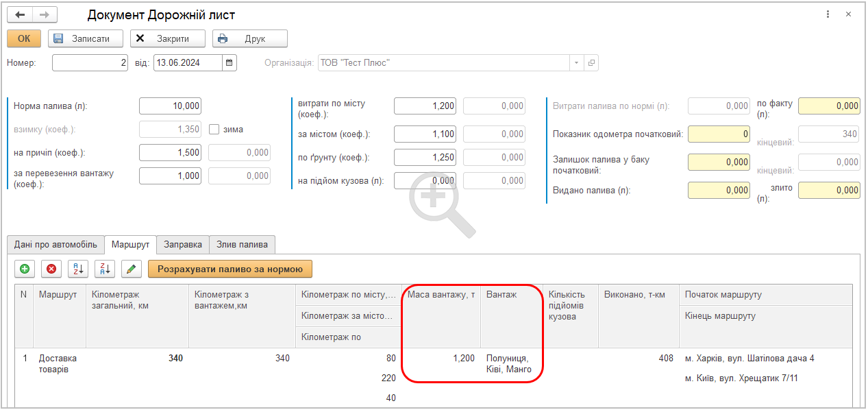
Task: Edit the date field 13.06.2024
Action: pos(188,62)
